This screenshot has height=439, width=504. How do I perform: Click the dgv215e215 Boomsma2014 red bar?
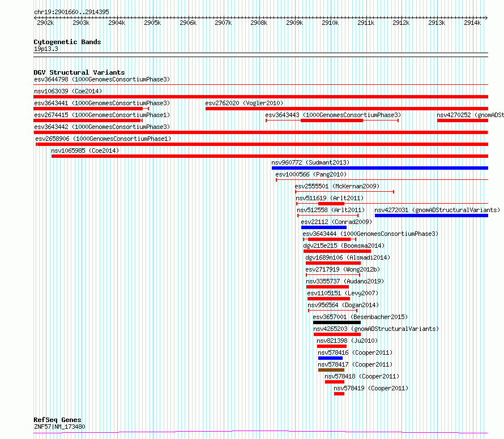coord(337,251)
